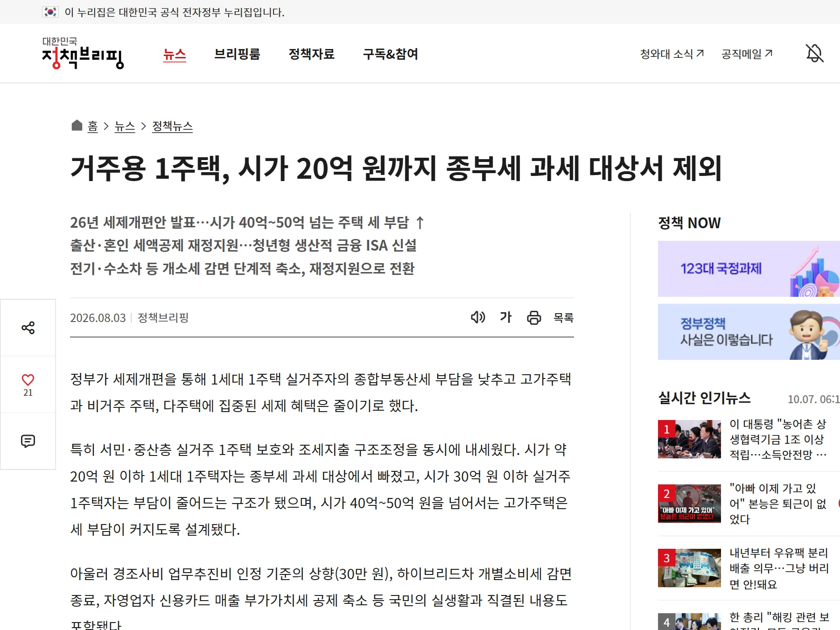Click the home breadcrumb icon
Screen dimensions: 840x630
[77, 126]
